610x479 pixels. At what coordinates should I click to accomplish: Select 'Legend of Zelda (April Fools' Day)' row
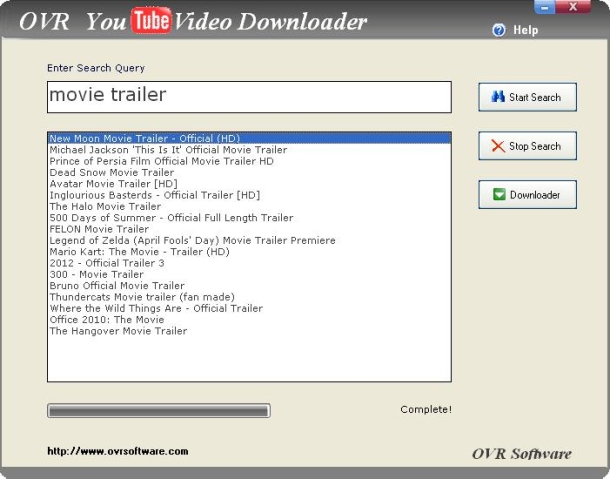(249, 240)
